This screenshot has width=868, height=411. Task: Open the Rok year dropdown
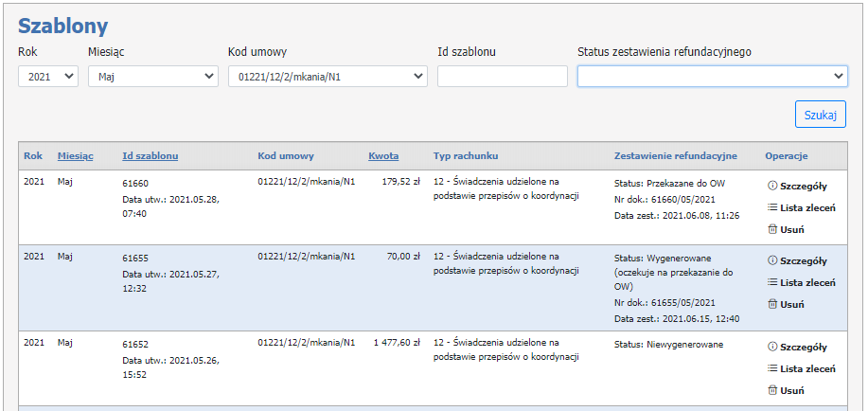[48, 77]
